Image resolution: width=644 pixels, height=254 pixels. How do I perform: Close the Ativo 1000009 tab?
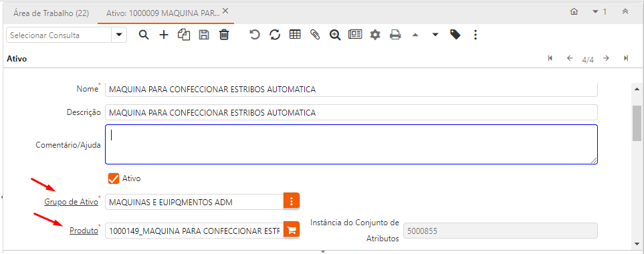[x=225, y=11]
